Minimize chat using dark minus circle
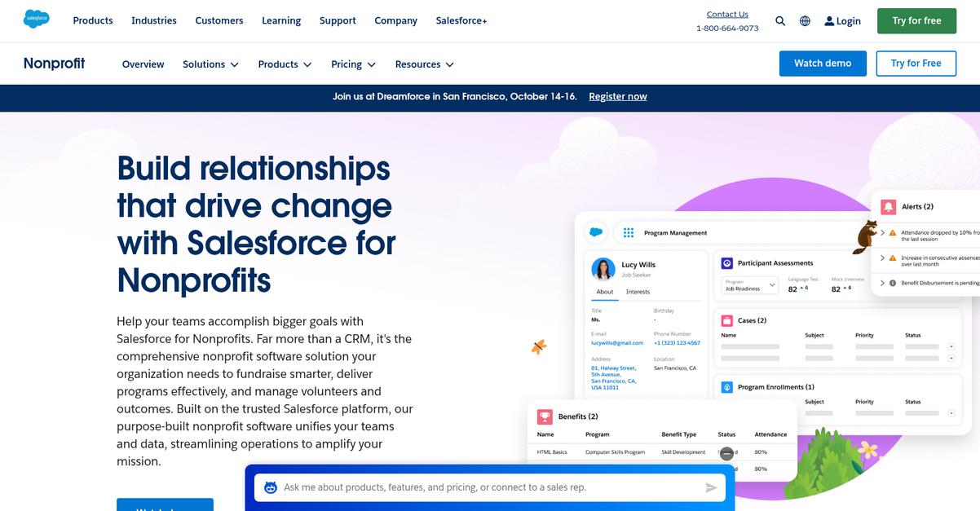Image resolution: width=980 pixels, height=511 pixels. [726, 453]
